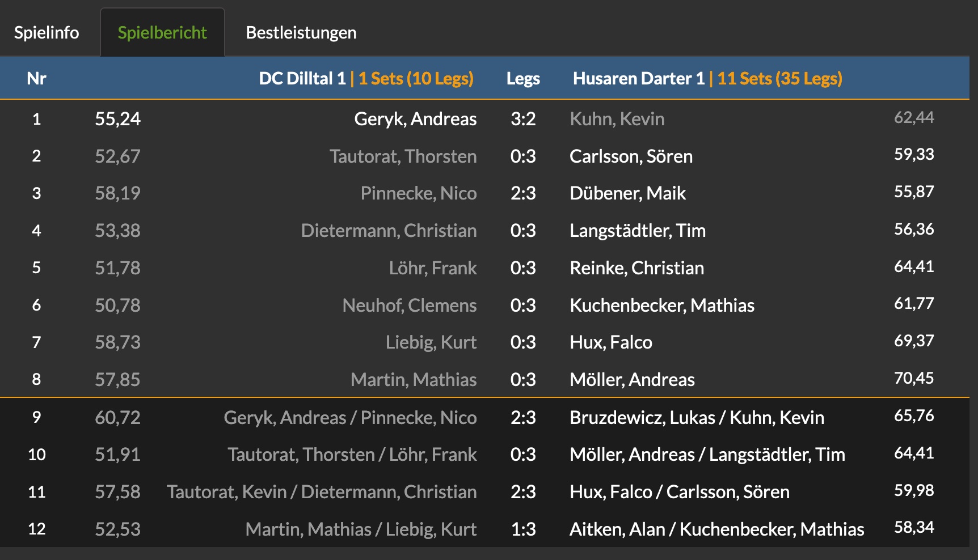The width and height of the screenshot is (978, 560).
Task: Open doubles pair Aitken, Alan / Kuchenbecker, Mathias
Action: [x=717, y=529]
